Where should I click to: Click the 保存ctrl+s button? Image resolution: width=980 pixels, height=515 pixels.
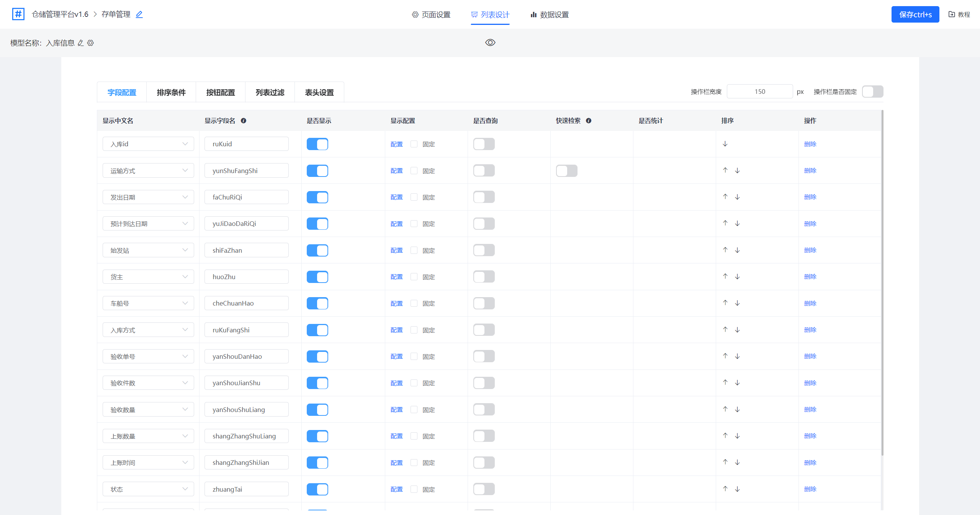point(915,15)
